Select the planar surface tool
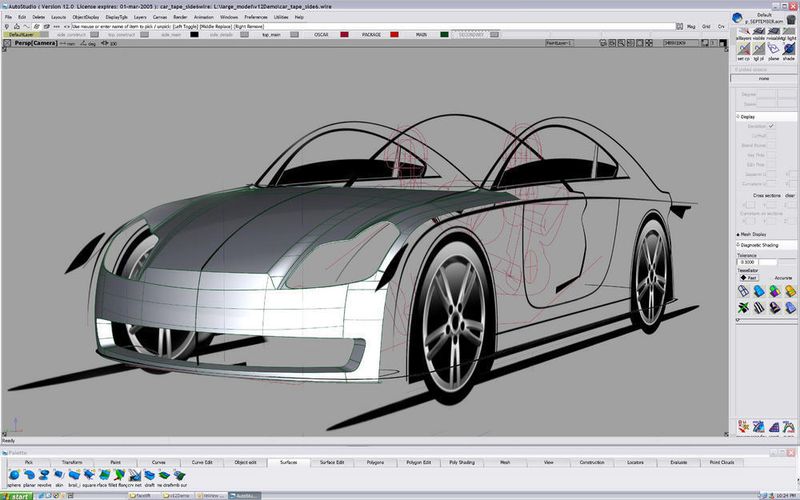 tap(30, 474)
